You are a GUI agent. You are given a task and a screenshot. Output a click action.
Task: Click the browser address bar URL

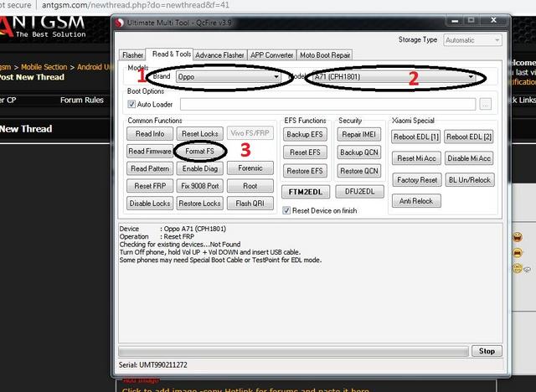(x=136, y=5)
